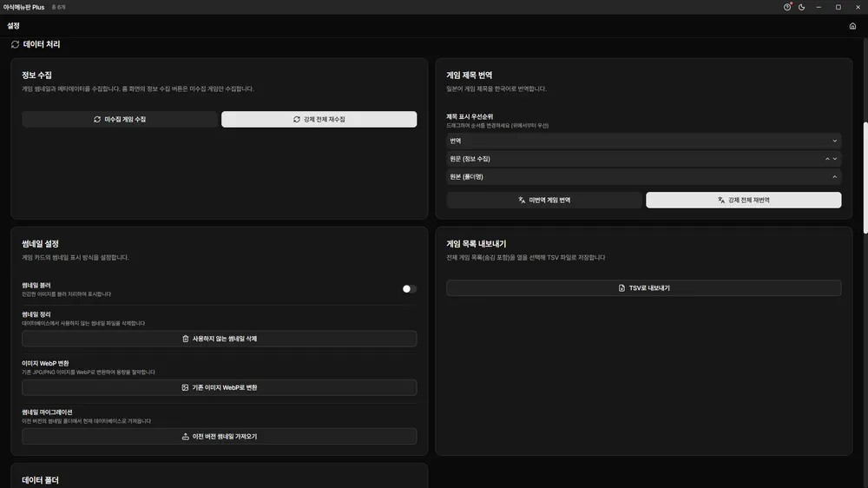The width and height of the screenshot is (868, 488).
Task: Click the 썸네일 설정 heading
Action: (x=40, y=244)
